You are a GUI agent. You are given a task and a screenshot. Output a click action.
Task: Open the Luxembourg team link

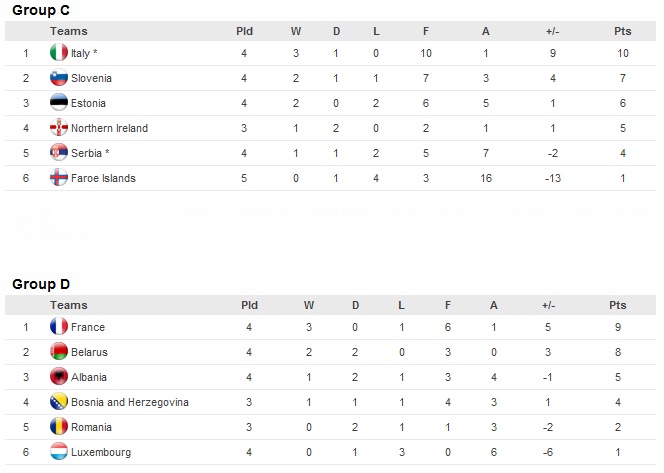tap(101, 452)
